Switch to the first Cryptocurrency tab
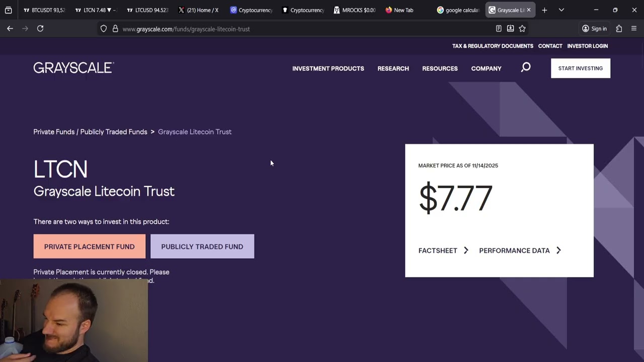644x362 pixels. [x=251, y=10]
